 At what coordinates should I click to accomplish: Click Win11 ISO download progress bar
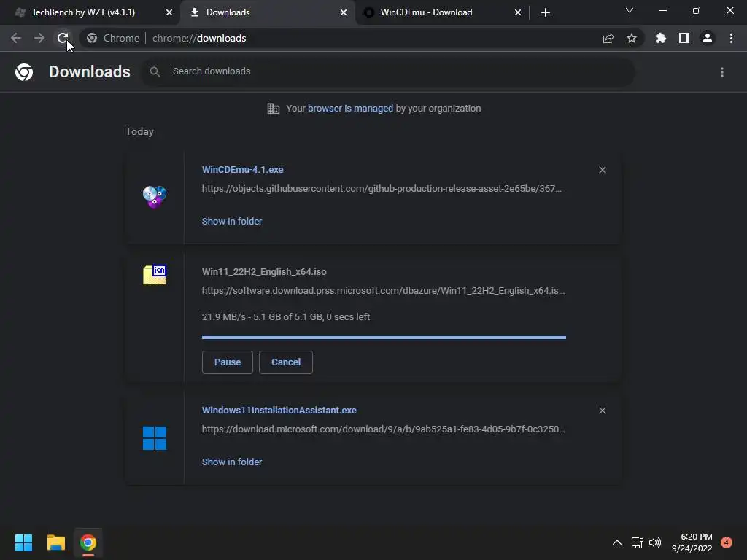click(384, 338)
